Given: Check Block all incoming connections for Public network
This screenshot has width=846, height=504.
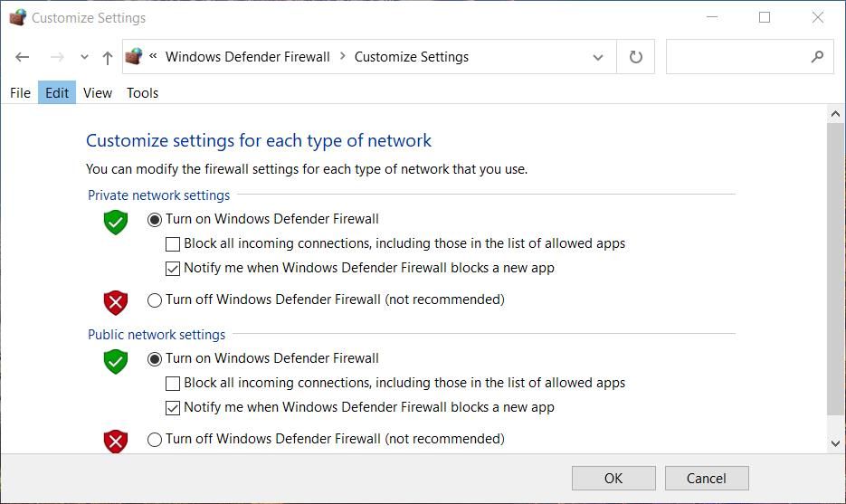Looking at the screenshot, I should click(173, 384).
